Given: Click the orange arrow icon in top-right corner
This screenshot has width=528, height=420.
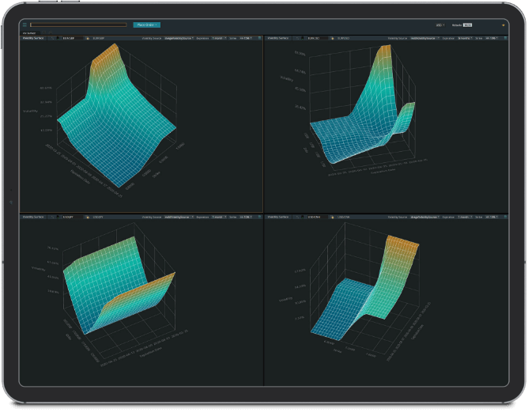Looking at the screenshot, I should (503, 25).
